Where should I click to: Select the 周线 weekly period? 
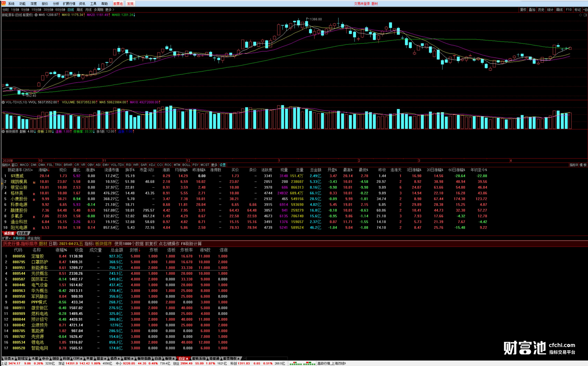coord(80,10)
